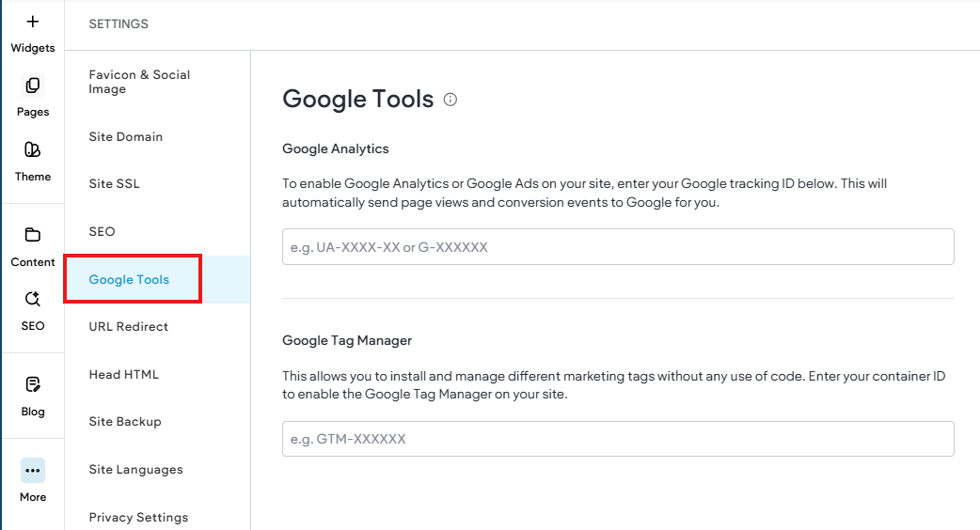
Task: Click the Google Analytics tracking ID field
Action: pyautogui.click(x=618, y=246)
